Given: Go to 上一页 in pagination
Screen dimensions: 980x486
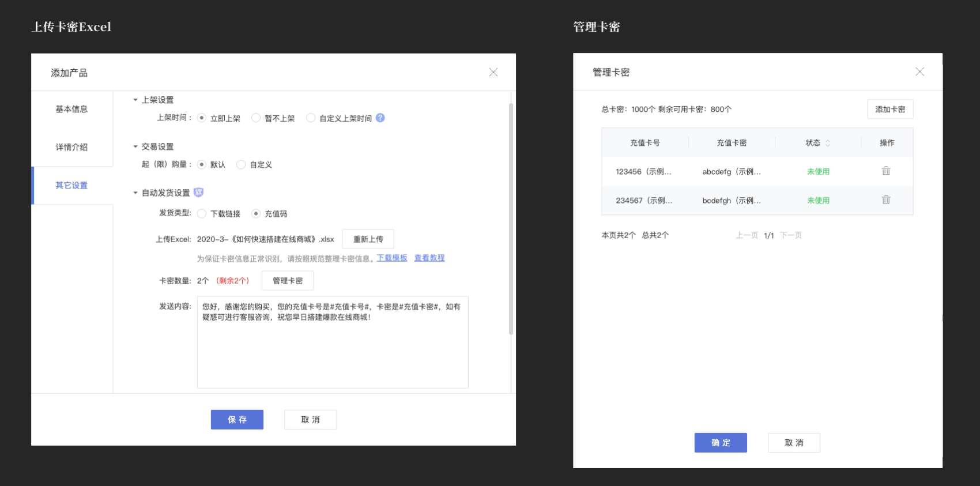Looking at the screenshot, I should click(747, 235).
